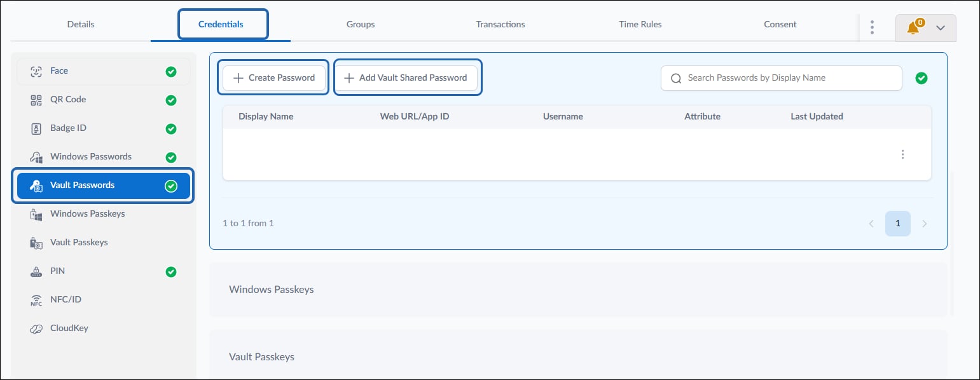Click green check beside Windows Passwords
Image resolution: width=980 pixels, height=380 pixels.
(171, 158)
